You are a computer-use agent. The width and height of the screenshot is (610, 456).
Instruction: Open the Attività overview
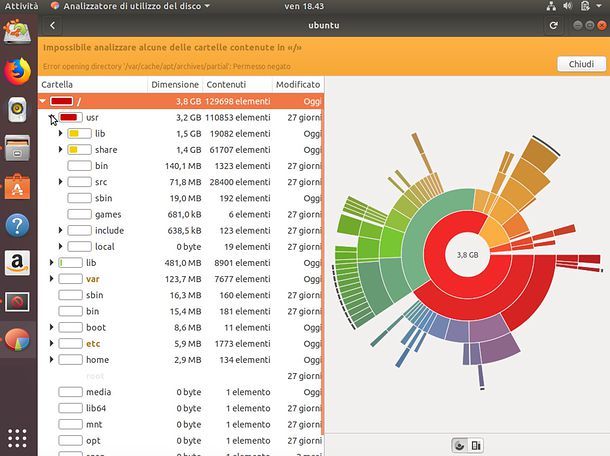[x=18, y=7]
